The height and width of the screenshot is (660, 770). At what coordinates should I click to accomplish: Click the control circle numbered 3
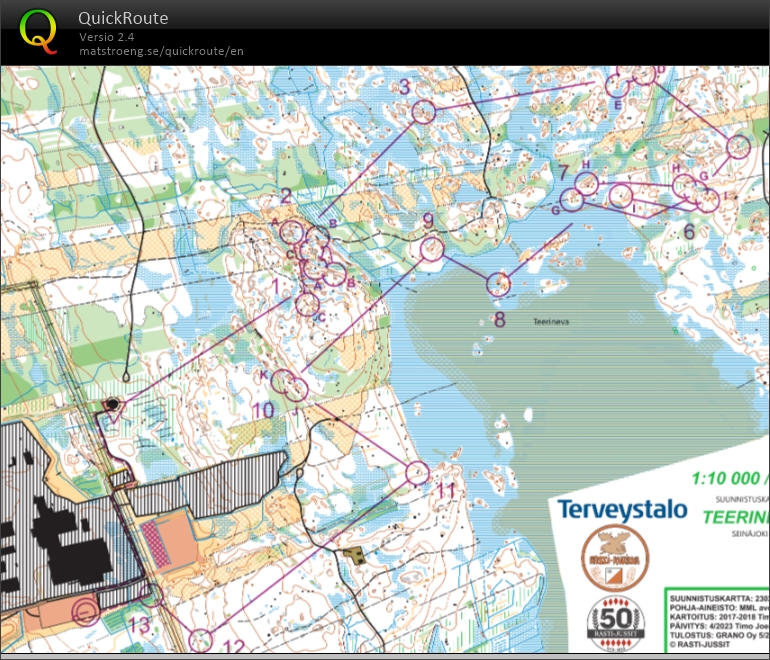click(x=423, y=113)
